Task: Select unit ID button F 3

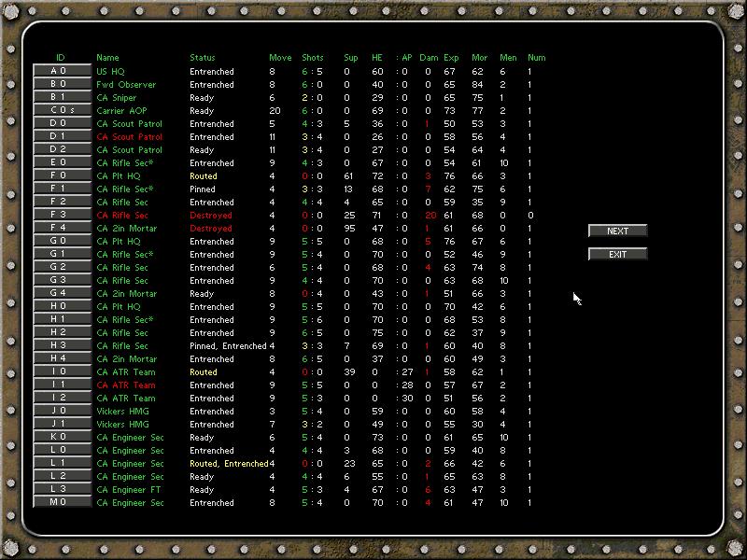Action: pos(62,215)
